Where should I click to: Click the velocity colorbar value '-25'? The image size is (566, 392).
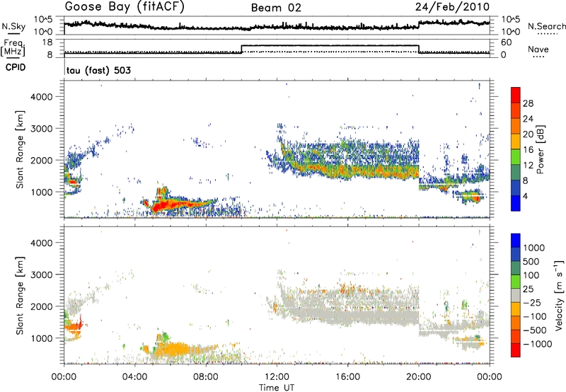point(532,302)
